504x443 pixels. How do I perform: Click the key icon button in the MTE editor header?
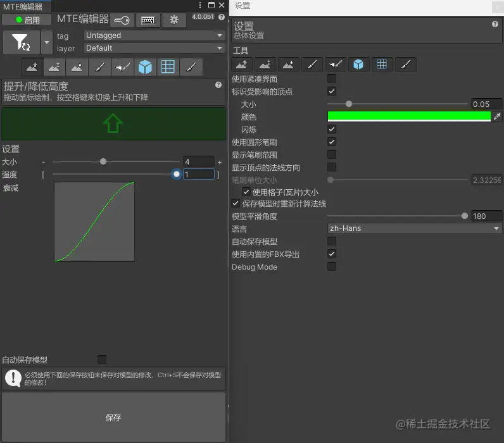click(x=122, y=20)
